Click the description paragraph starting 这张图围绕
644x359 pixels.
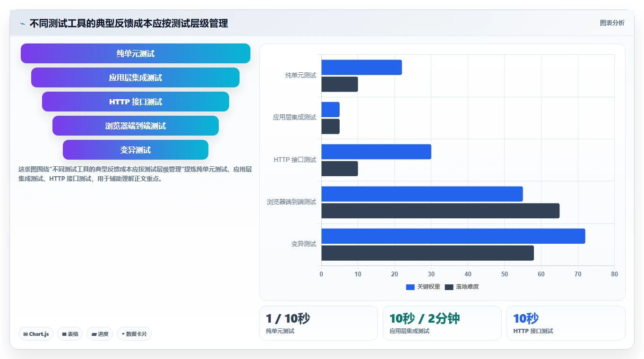[x=135, y=174]
